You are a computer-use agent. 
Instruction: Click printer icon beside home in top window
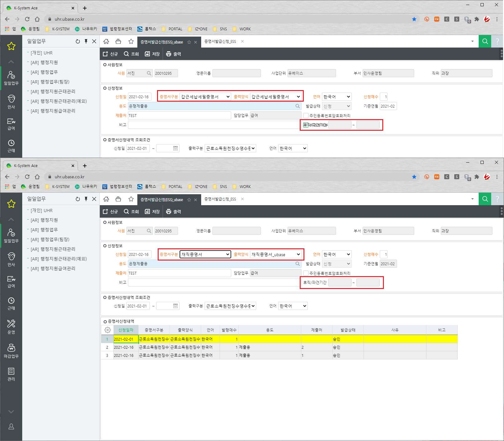click(118, 41)
